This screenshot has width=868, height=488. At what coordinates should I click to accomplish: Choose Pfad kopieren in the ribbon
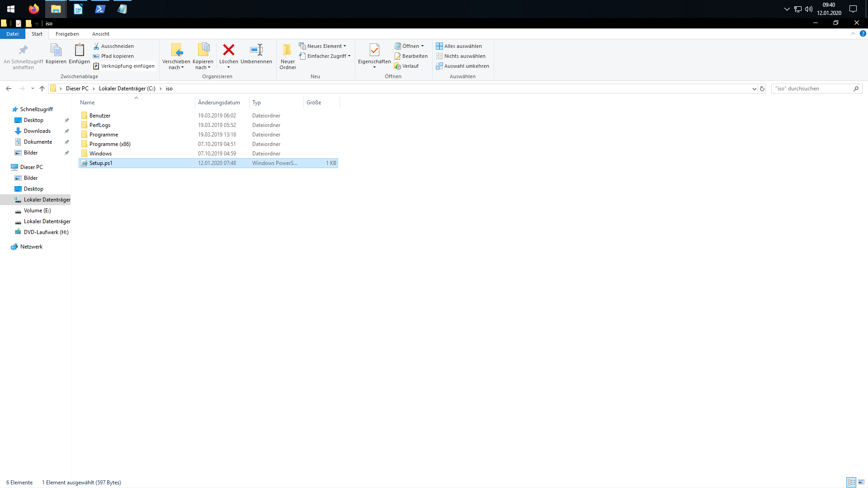tap(113, 56)
